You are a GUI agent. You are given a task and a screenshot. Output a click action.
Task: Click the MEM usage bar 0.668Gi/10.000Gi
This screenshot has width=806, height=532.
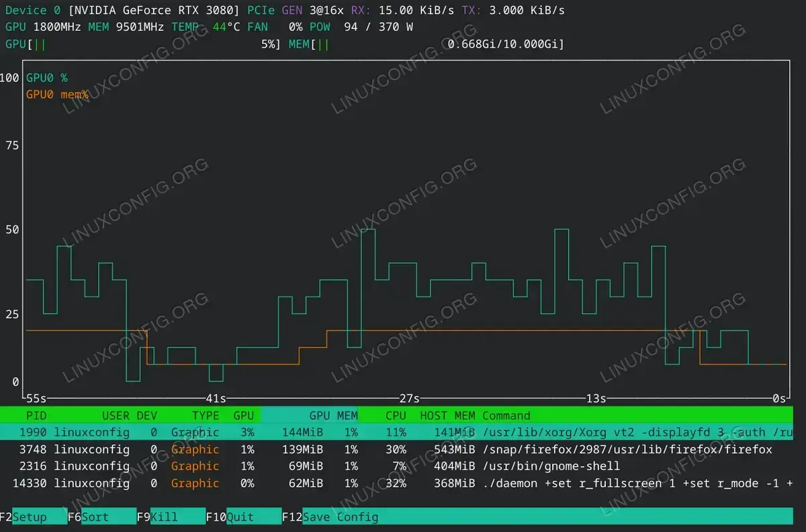tap(426, 44)
